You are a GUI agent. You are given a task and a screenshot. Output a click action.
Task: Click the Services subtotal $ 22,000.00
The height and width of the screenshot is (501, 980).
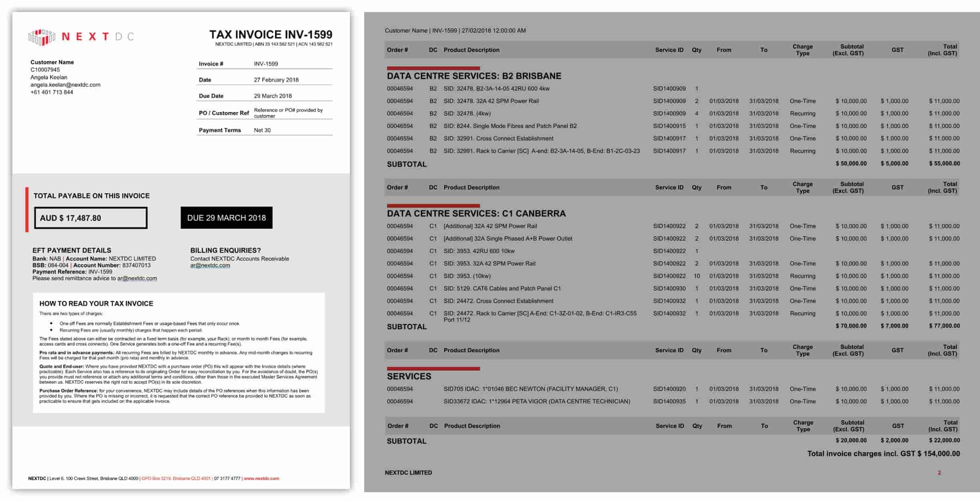944,441
